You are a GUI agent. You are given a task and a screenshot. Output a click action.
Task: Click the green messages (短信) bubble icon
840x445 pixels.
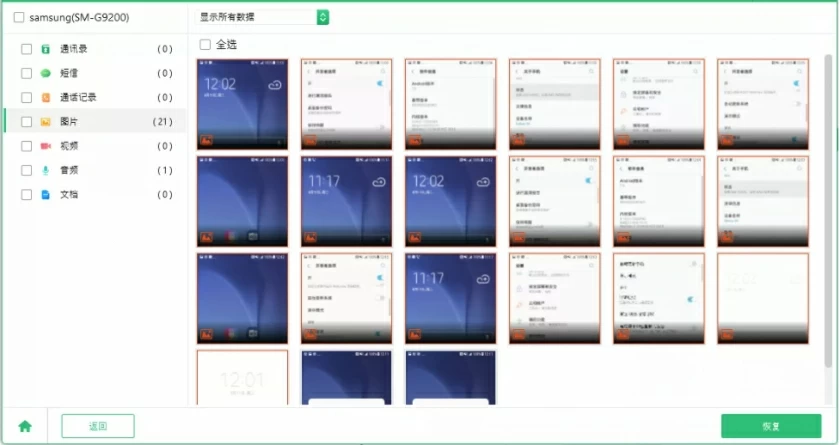tap(45, 73)
